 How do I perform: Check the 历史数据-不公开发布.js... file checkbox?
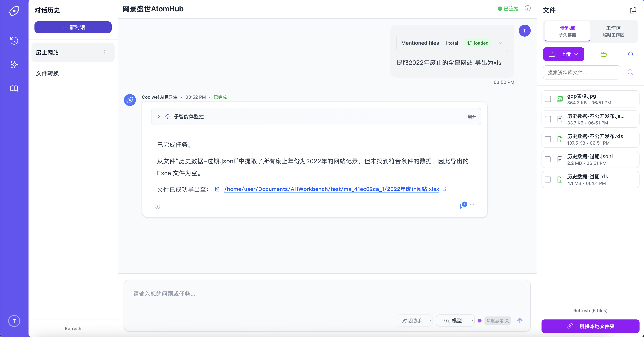548,119
